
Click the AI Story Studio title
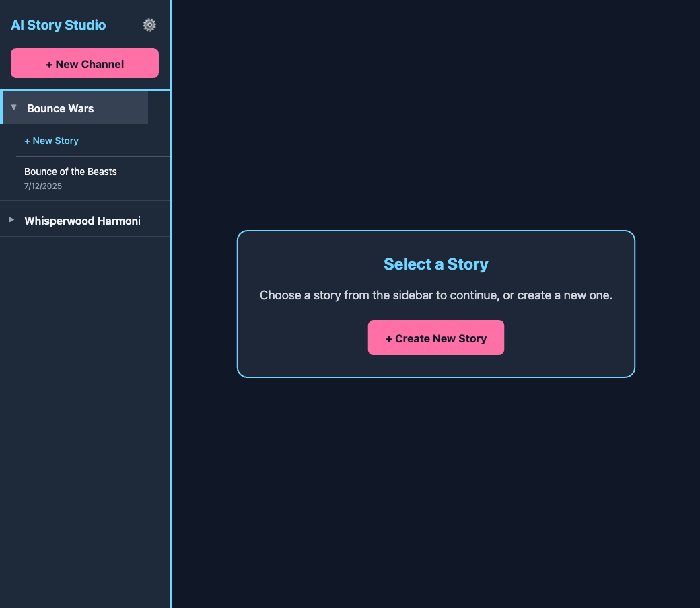pos(59,25)
